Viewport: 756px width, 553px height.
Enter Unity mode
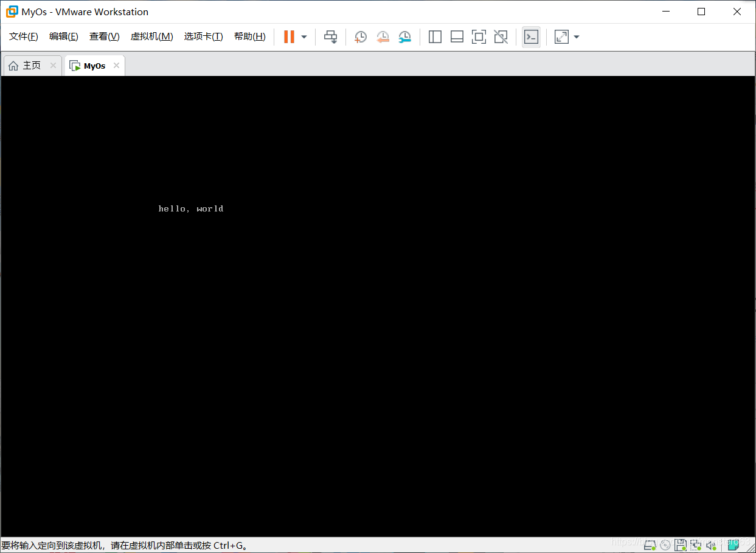[501, 36]
